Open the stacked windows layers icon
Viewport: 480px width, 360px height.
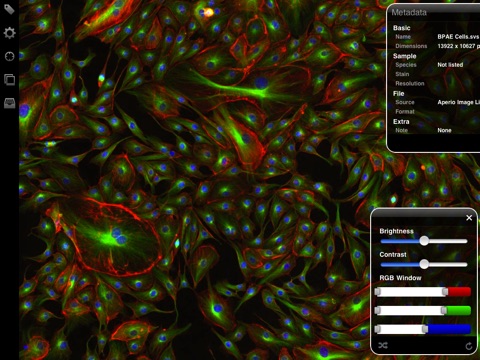pos(9,80)
